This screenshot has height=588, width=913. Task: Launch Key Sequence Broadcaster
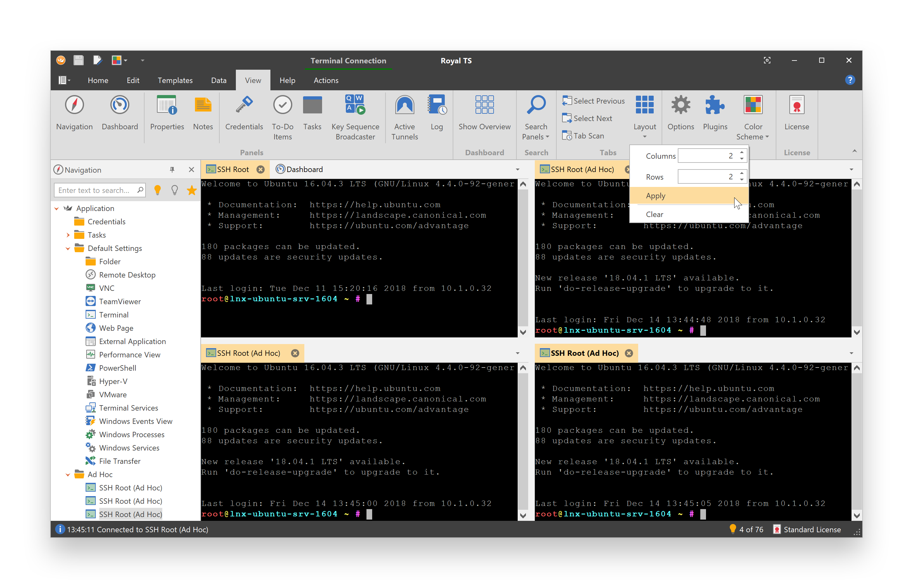(355, 118)
